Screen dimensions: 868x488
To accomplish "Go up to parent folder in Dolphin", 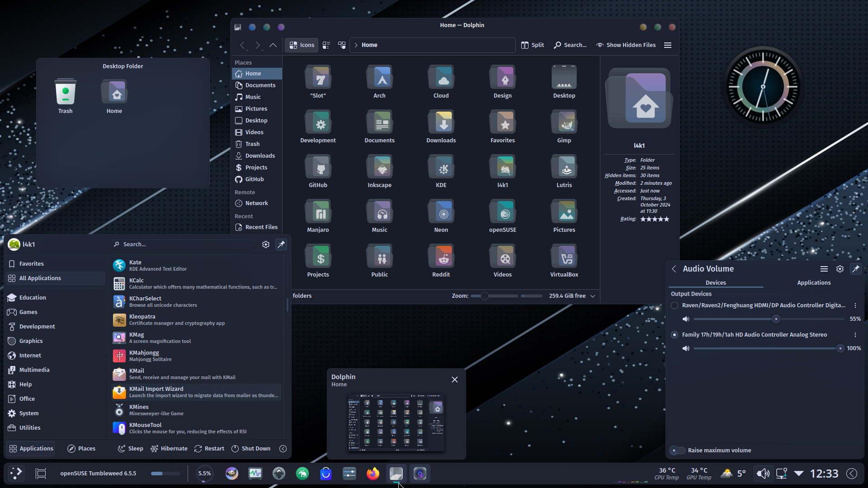I will coord(273,45).
